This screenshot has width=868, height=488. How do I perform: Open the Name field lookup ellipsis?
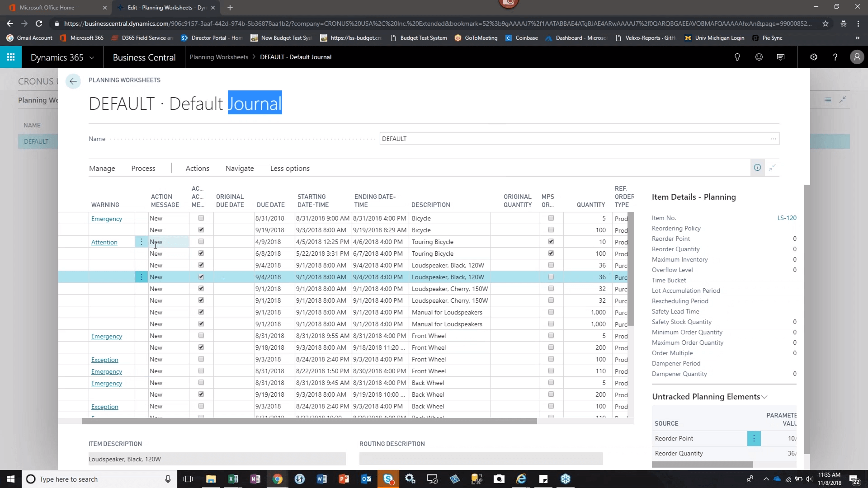pyautogui.click(x=774, y=139)
